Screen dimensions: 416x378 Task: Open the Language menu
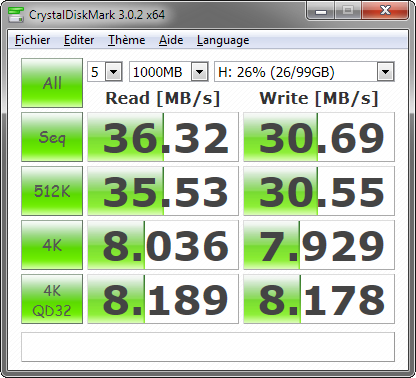point(223,40)
